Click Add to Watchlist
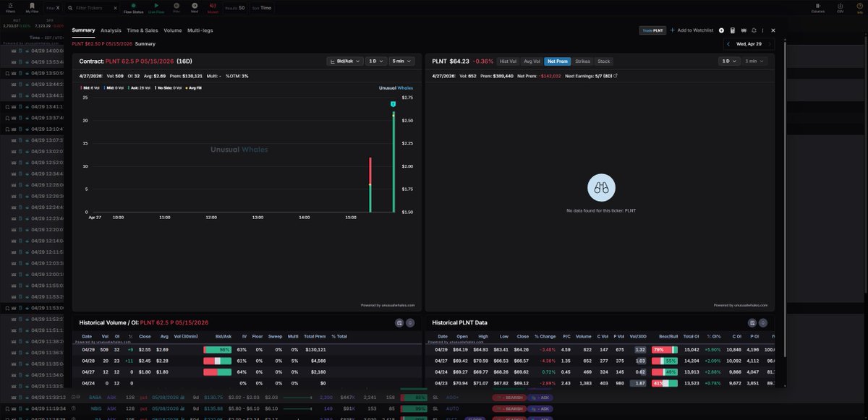 (x=692, y=30)
